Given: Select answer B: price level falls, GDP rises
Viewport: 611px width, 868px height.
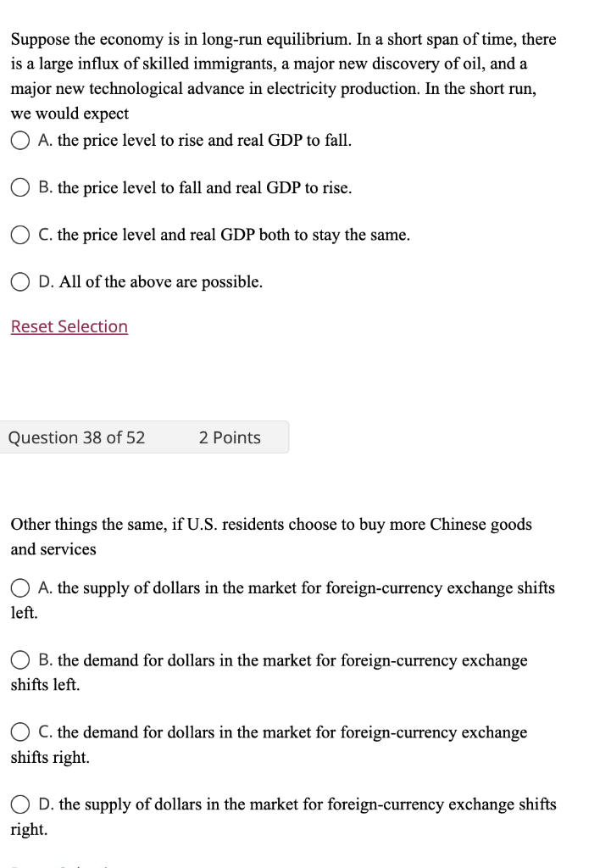Looking at the screenshot, I should point(19,187).
